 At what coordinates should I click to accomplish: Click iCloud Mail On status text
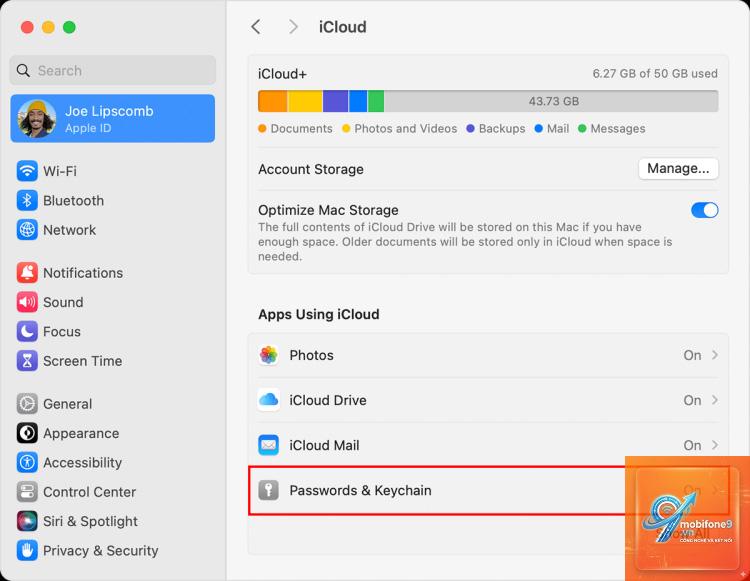pos(692,445)
